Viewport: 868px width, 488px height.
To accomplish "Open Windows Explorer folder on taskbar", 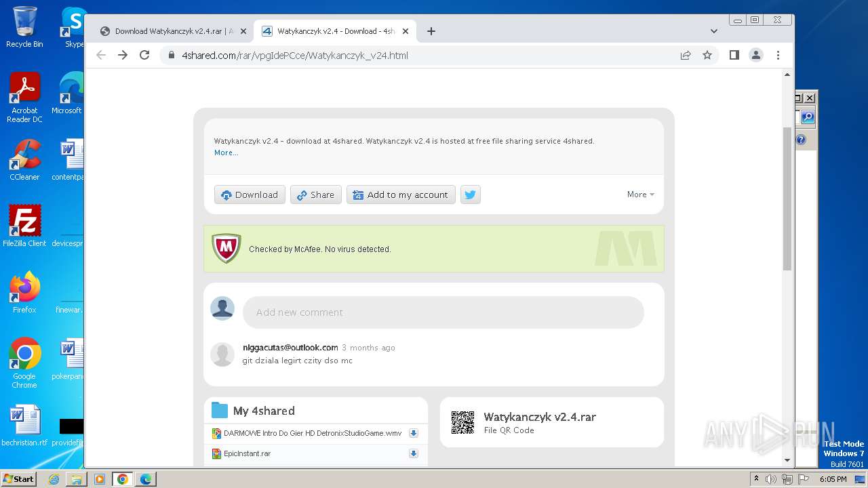I will click(76, 479).
